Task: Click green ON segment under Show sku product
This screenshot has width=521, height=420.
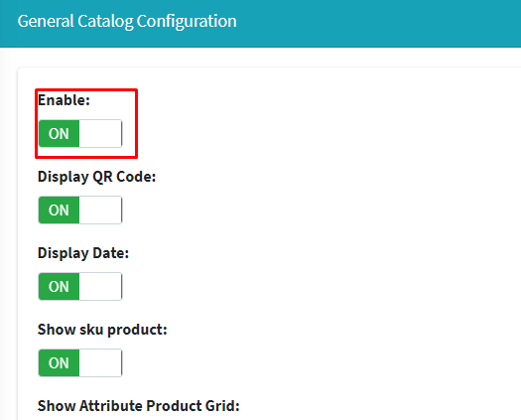Action: point(59,363)
